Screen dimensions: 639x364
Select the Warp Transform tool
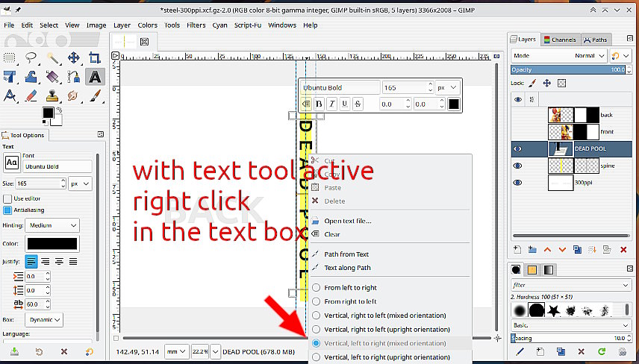pyautogui.click(x=31, y=77)
